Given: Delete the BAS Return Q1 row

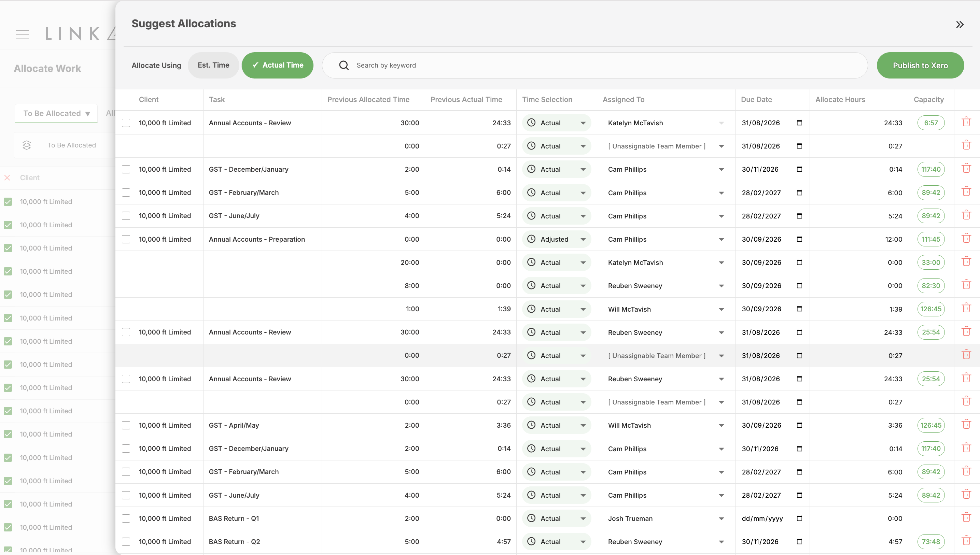Looking at the screenshot, I should click(x=966, y=518).
